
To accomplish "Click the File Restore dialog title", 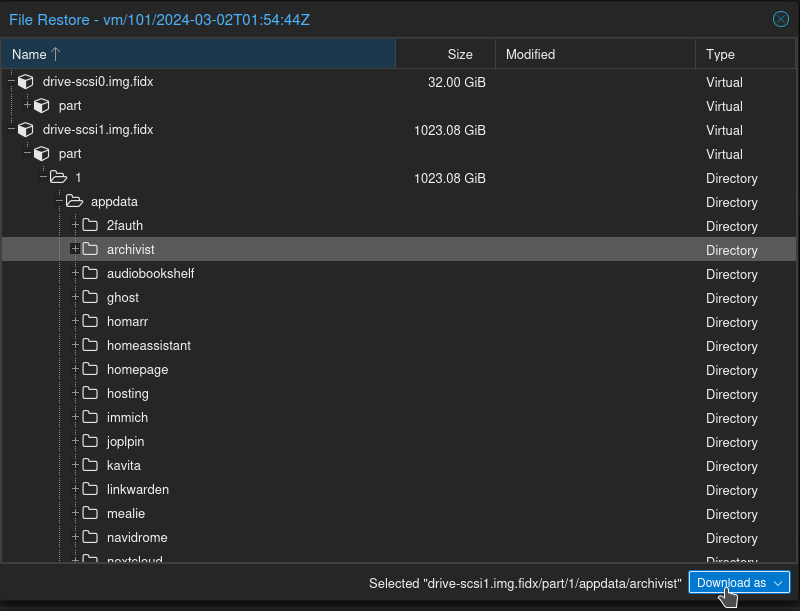I will 159,20.
